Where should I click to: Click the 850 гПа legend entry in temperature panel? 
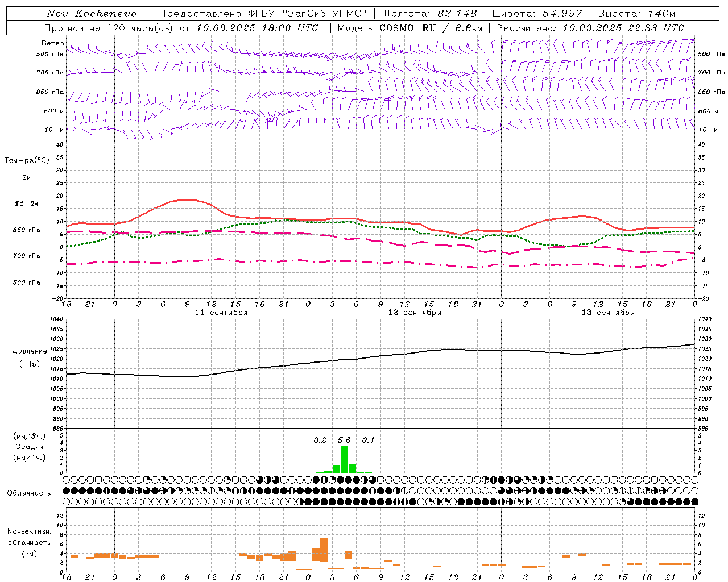click(27, 230)
